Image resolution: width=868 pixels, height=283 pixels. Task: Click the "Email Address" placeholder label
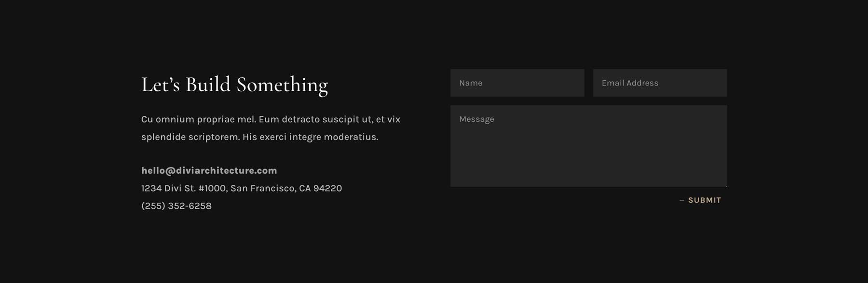[630, 83]
